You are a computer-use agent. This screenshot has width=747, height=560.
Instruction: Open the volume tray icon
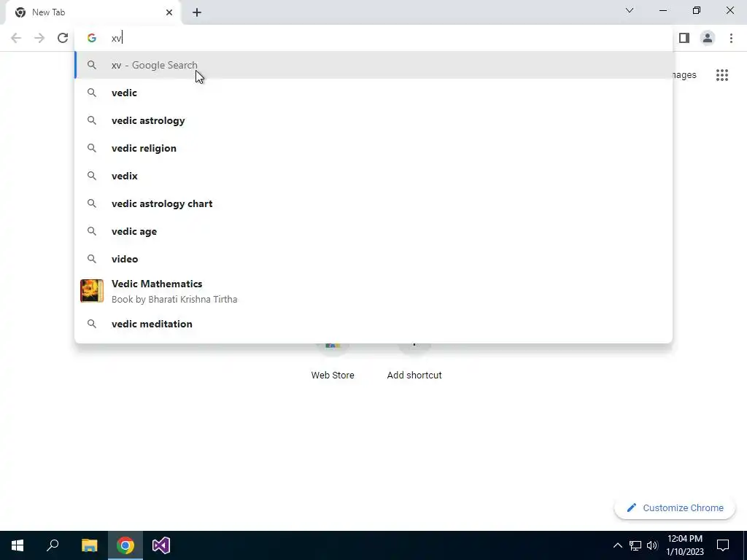(x=652, y=545)
